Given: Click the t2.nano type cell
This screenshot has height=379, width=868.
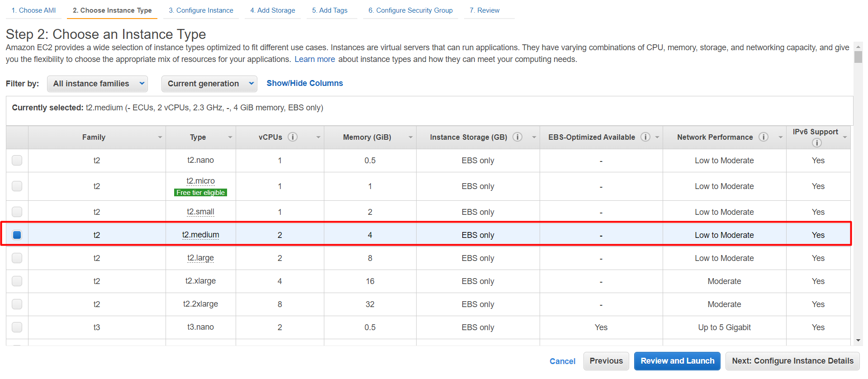Looking at the screenshot, I should 201,160.
